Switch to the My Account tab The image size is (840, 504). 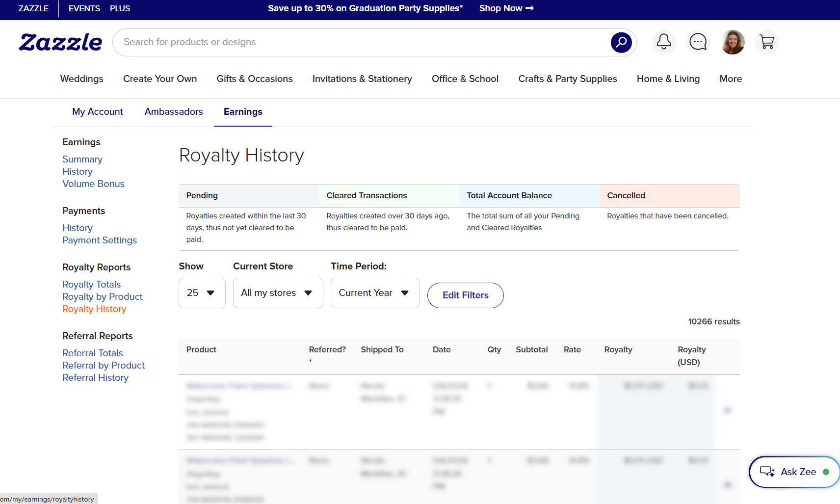[98, 112]
